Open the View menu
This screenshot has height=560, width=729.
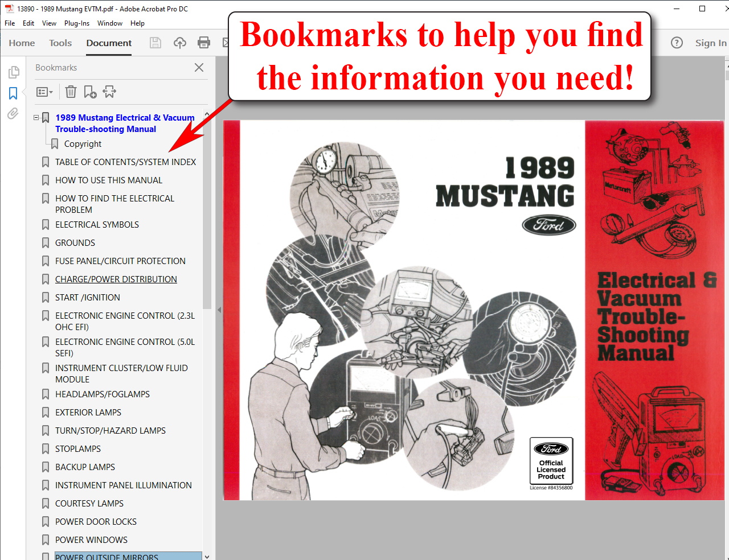pos(49,23)
